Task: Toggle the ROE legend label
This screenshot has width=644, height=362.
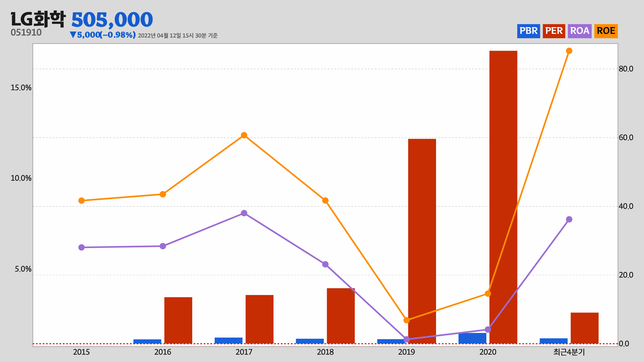Action: 606,31
